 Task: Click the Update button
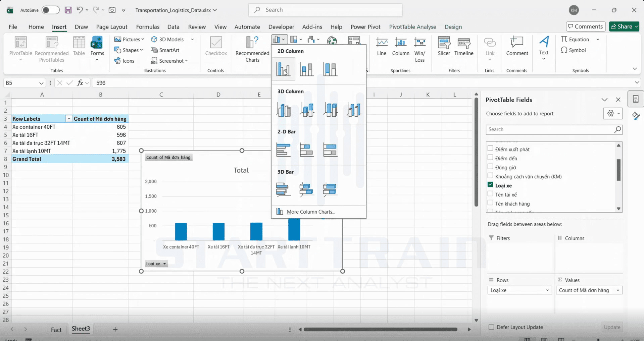coord(612,327)
